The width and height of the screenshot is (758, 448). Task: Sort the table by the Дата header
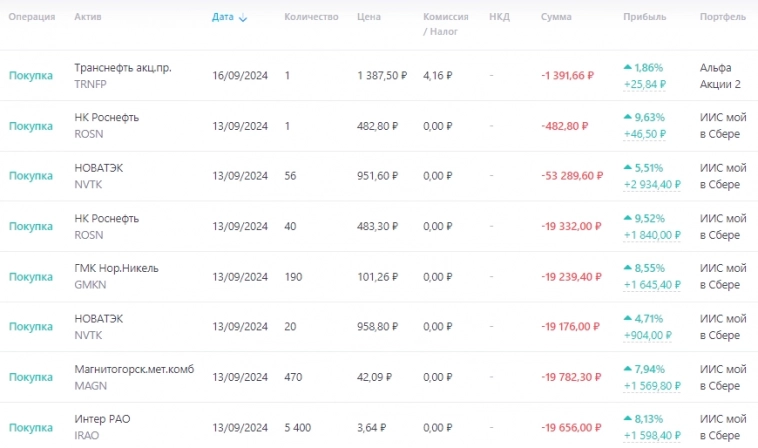pyautogui.click(x=223, y=18)
